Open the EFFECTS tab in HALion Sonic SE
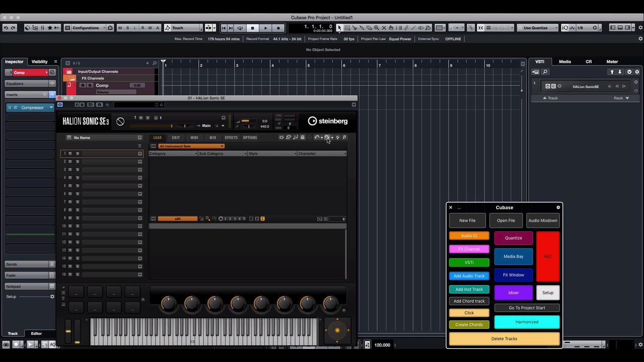644x362 pixels. pyautogui.click(x=231, y=137)
